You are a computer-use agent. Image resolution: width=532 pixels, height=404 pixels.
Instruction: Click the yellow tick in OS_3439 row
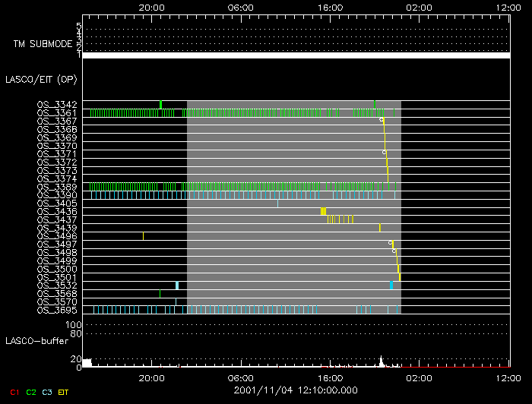tap(379, 228)
